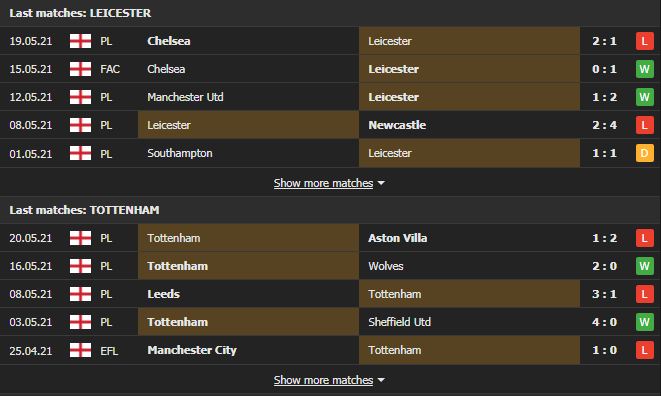Screen dimensions: 661x396
Task: Click the green W badge for FAC Chelsea match
Action: [x=644, y=69]
